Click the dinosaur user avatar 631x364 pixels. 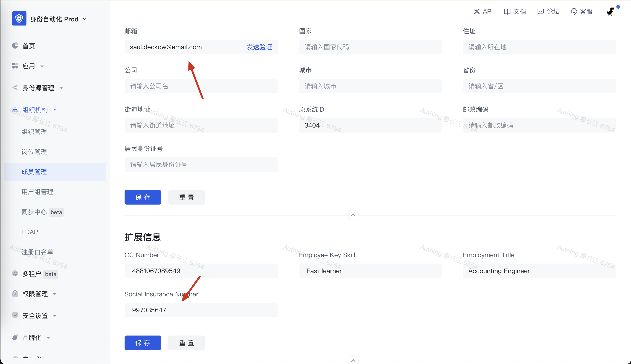pos(610,11)
